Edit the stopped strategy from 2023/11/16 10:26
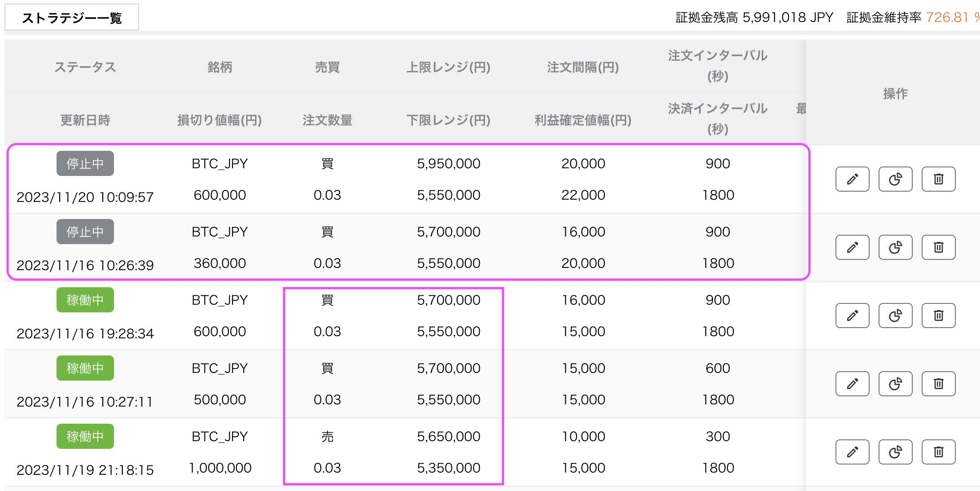 click(852, 247)
